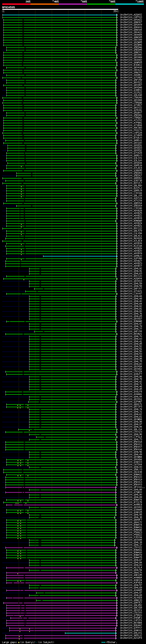Click the UniRef100_Q9LH52 label
The height and width of the screenshot is (644, 146).
point(131,605)
